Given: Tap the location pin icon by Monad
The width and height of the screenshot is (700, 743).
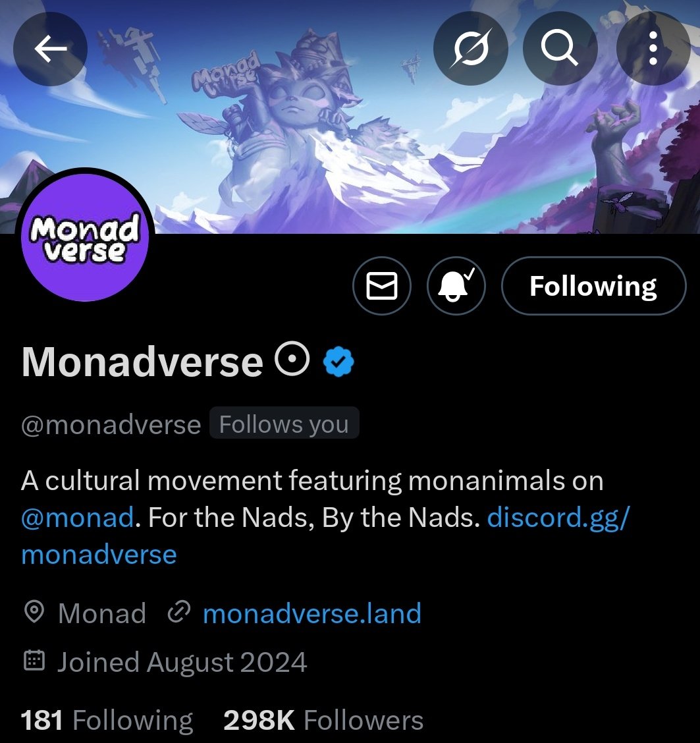Looking at the screenshot, I should [34, 612].
